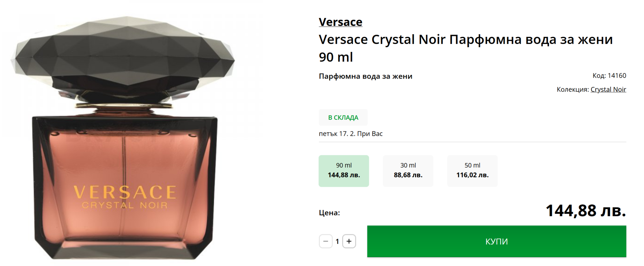The width and height of the screenshot is (644, 266).
Task: Click the Парфюмна вода за жени subtitle
Action: pyautogui.click(x=365, y=76)
